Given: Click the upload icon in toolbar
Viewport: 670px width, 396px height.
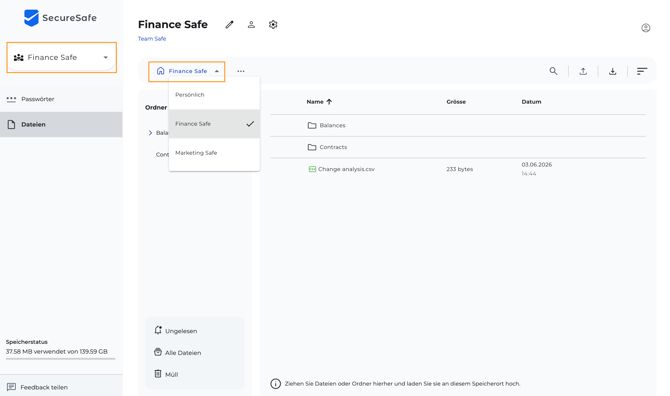Looking at the screenshot, I should (x=583, y=71).
